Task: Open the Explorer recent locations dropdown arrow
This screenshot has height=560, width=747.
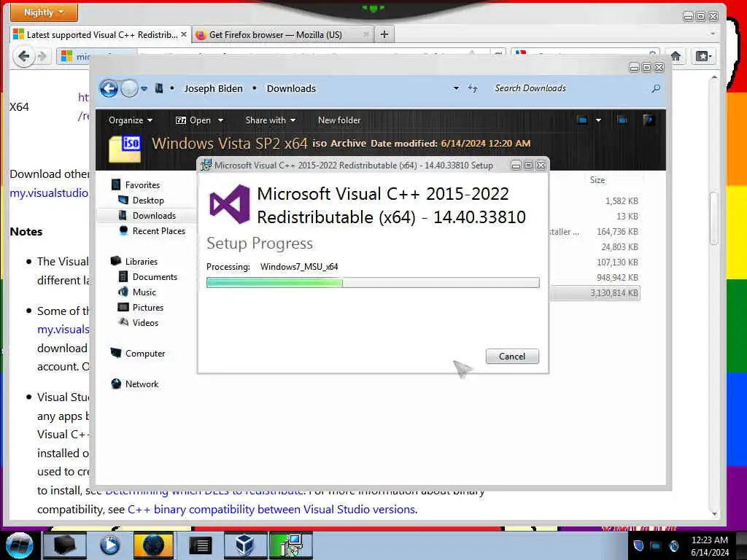Action: tap(144, 88)
